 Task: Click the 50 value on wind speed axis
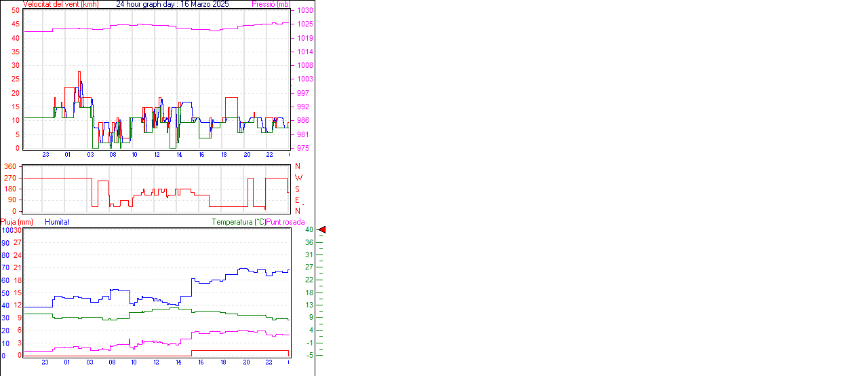16,11
